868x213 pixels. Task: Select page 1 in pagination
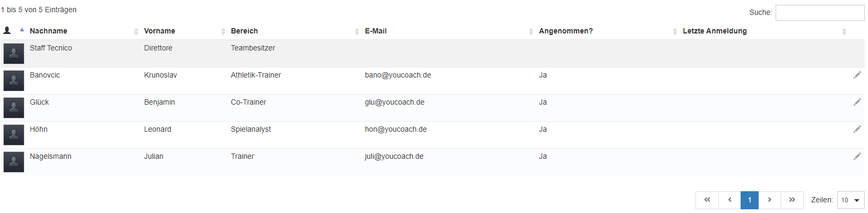click(750, 200)
